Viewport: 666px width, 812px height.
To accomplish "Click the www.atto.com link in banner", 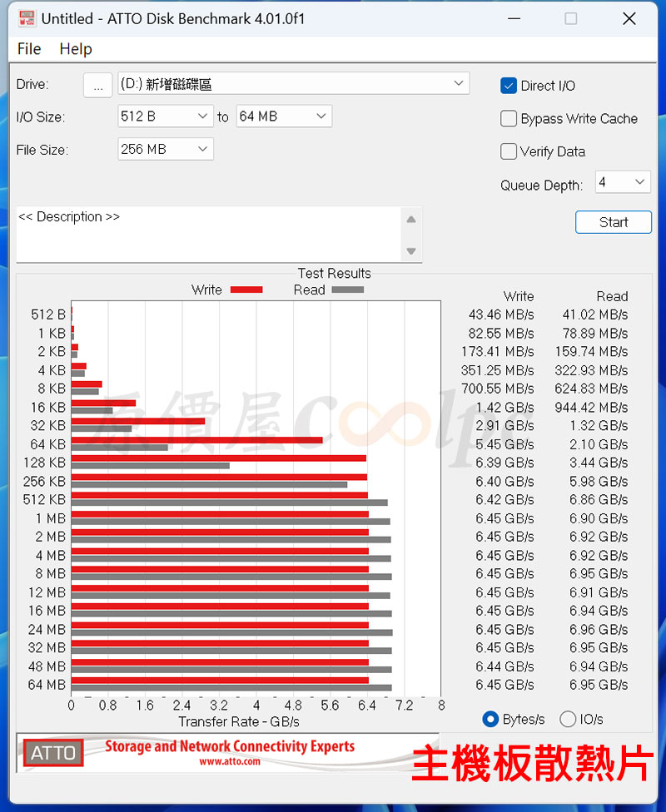I will (230, 762).
